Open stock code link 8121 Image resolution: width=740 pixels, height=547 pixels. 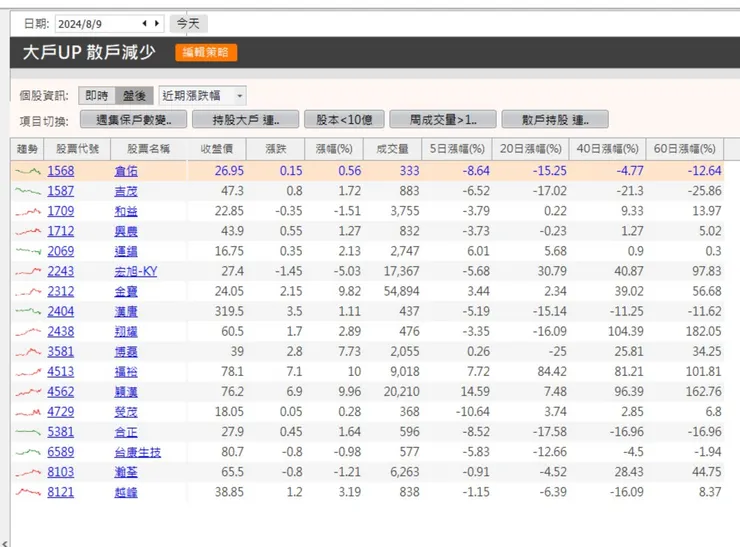click(60, 492)
